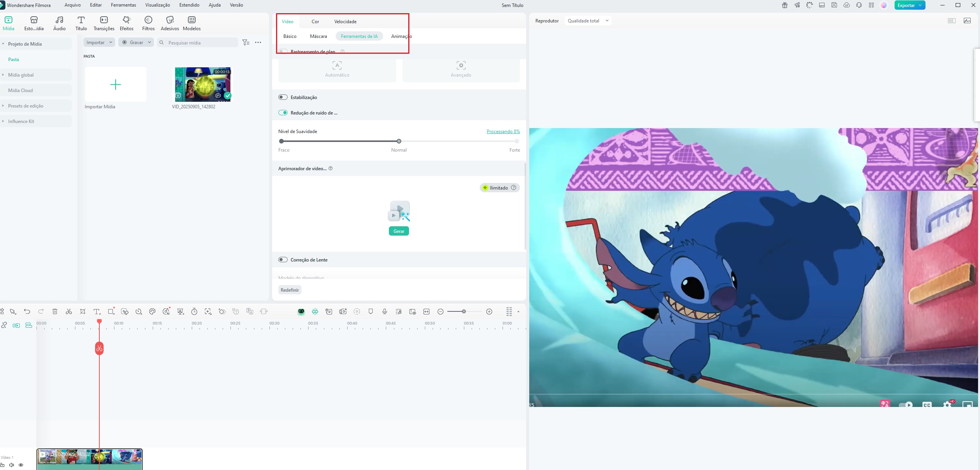Open the Efeitos library icon

(x=126, y=23)
